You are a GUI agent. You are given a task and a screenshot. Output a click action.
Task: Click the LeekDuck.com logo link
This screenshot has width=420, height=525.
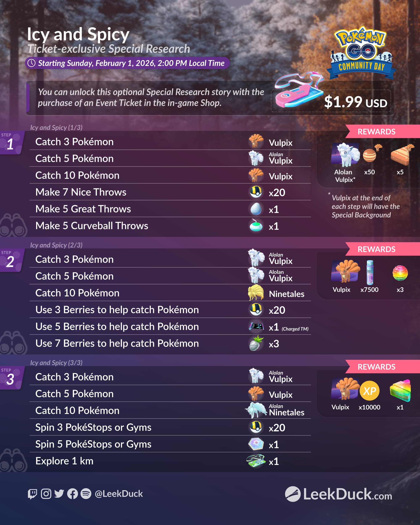coord(339,494)
